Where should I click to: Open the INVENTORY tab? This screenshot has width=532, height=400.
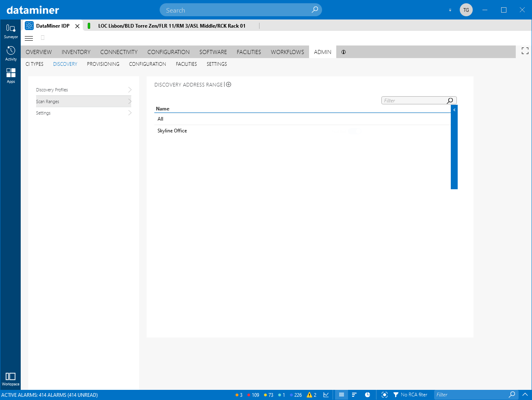pos(76,52)
